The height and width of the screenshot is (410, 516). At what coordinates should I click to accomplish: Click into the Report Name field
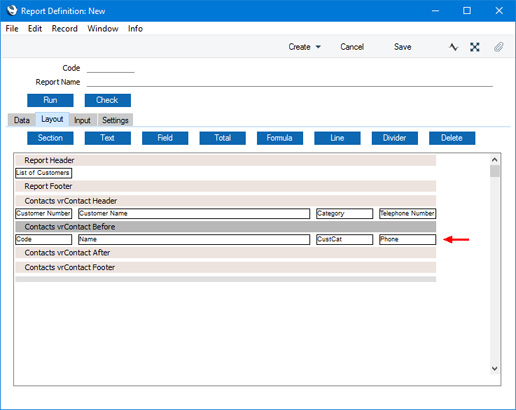point(290,82)
